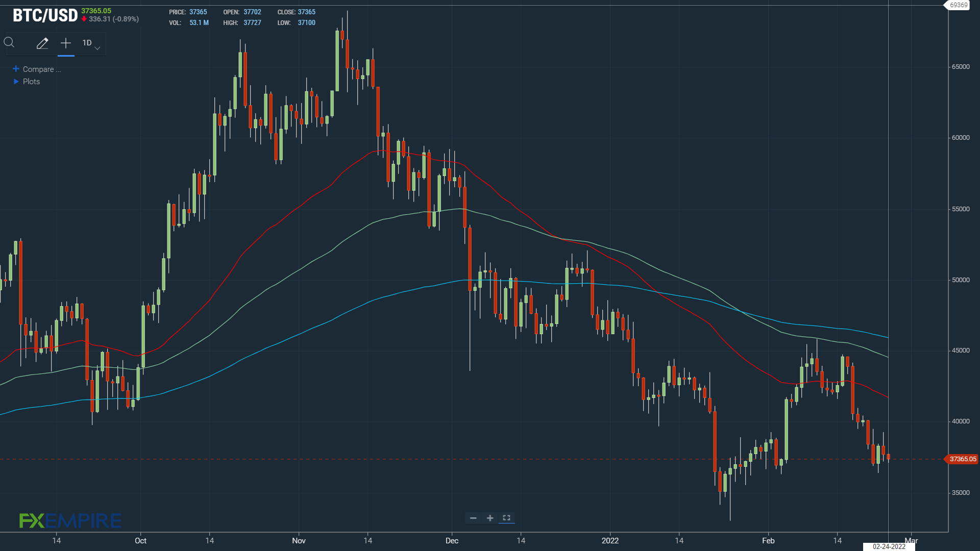Click the 37365.05 price label on axis
Viewport: 980px width, 551px height.
click(962, 459)
